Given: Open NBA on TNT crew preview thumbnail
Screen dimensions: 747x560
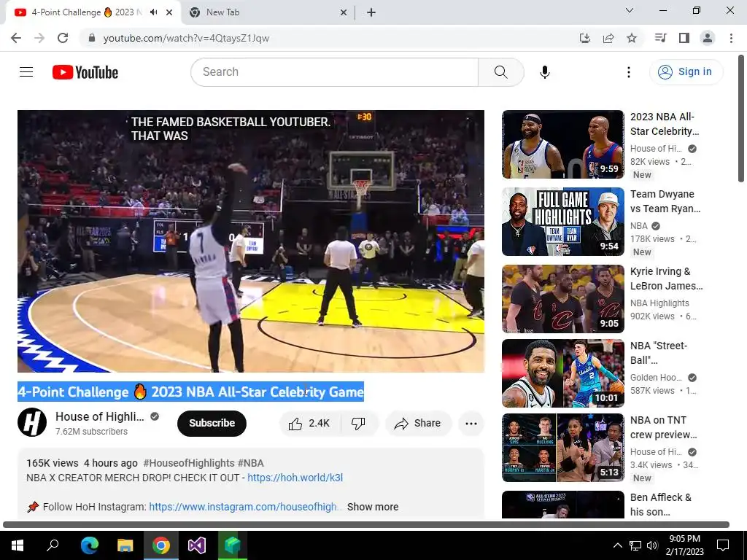Looking at the screenshot, I should 562,448.
